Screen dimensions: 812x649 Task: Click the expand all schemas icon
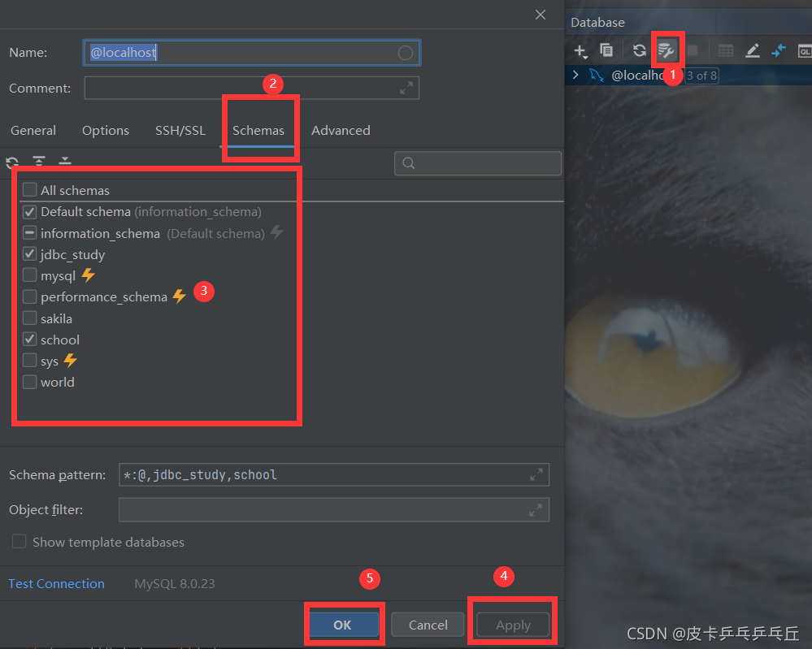(39, 162)
